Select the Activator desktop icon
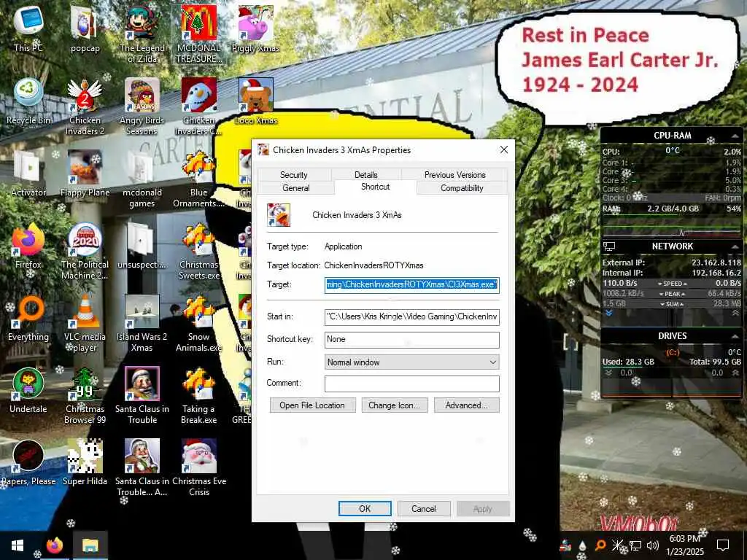747x560 pixels. [x=28, y=174]
